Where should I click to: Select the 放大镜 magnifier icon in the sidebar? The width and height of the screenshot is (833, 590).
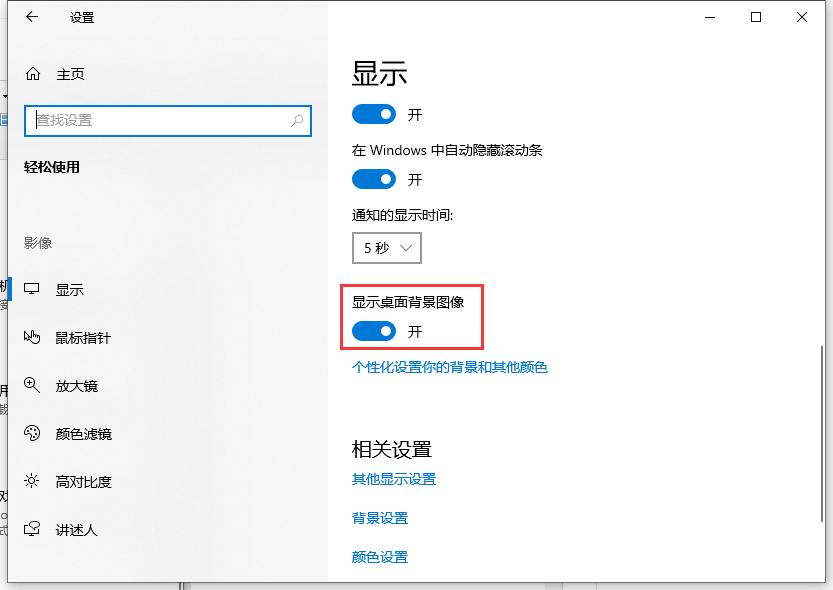[x=32, y=386]
